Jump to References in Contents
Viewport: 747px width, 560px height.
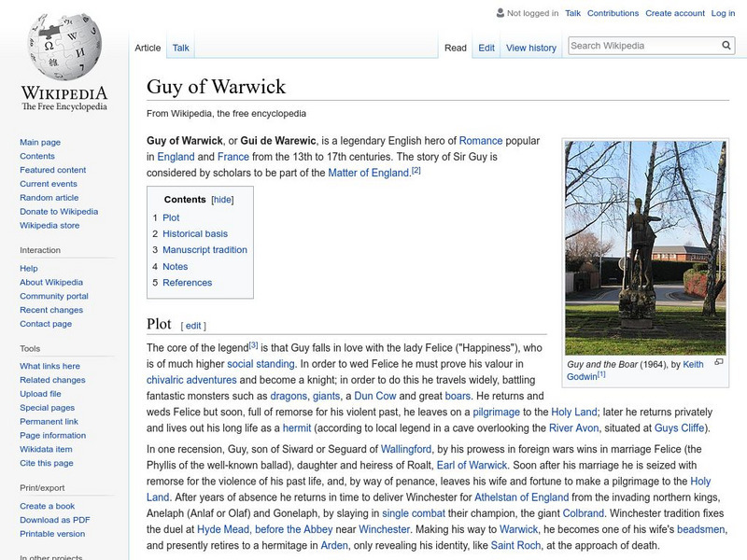click(188, 283)
